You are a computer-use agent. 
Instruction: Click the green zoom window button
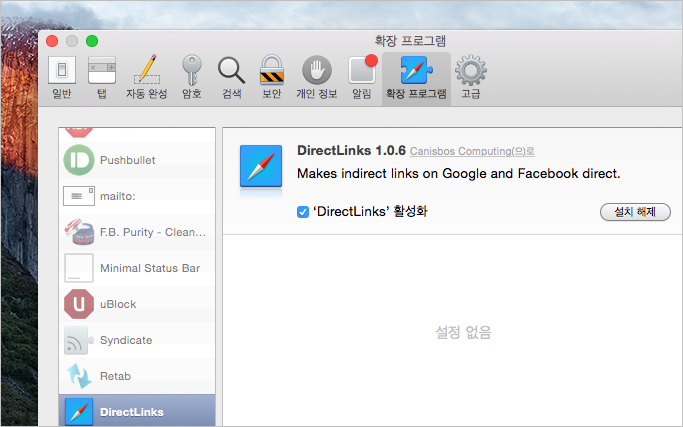pos(92,41)
